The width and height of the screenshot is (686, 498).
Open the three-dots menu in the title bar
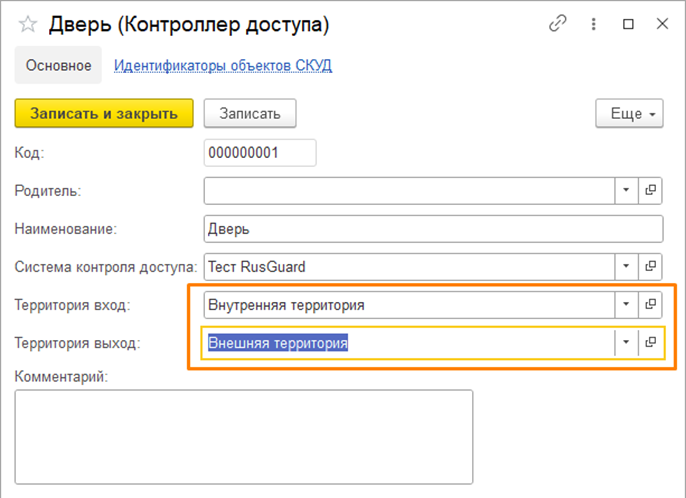[x=592, y=24]
